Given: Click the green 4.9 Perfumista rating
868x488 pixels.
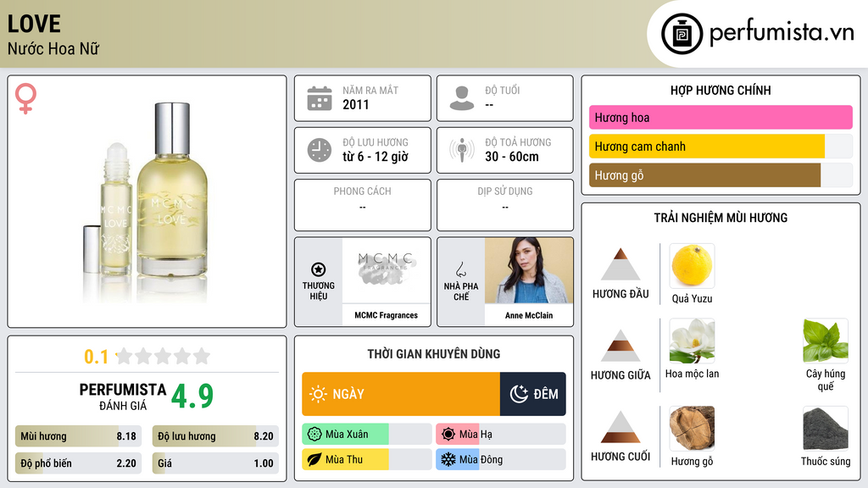Looking at the screenshot, I should tap(192, 396).
